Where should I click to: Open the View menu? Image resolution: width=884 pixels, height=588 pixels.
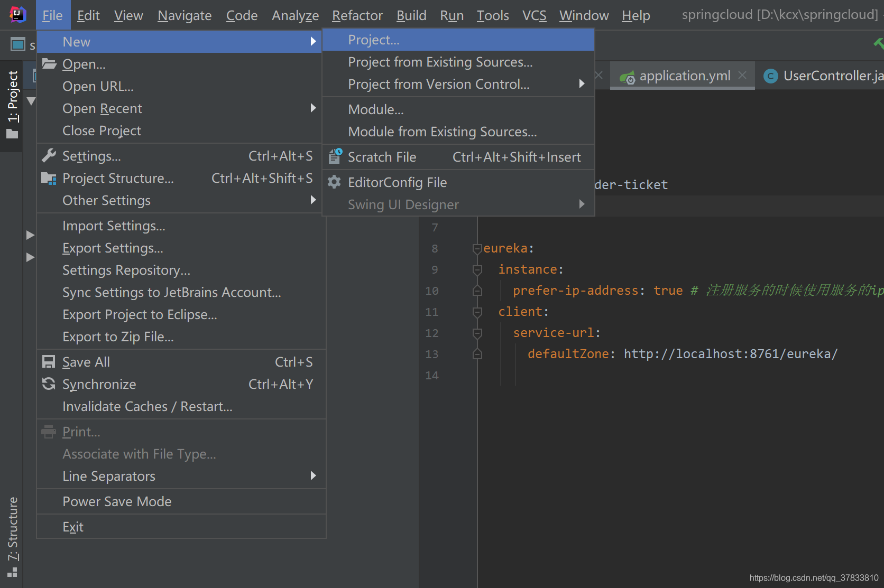point(128,15)
